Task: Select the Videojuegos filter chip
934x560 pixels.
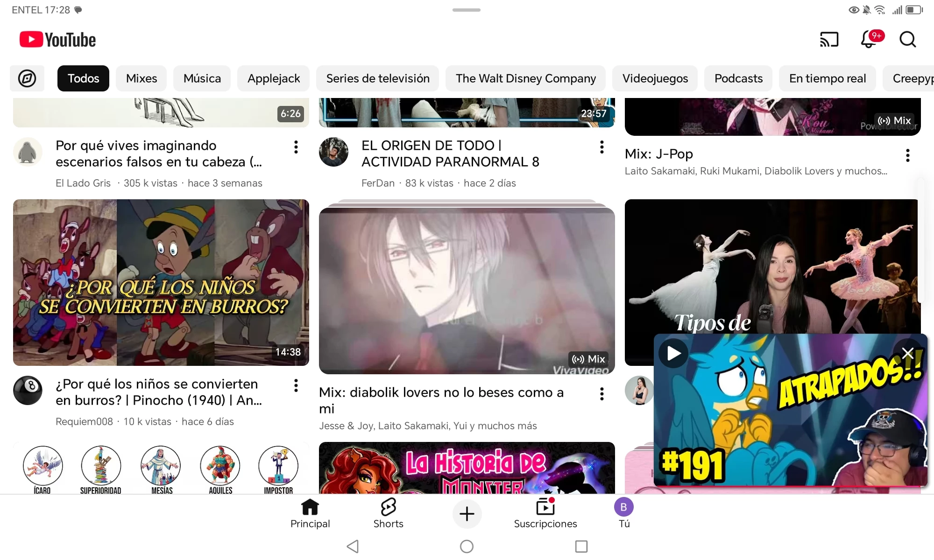Action: point(655,78)
